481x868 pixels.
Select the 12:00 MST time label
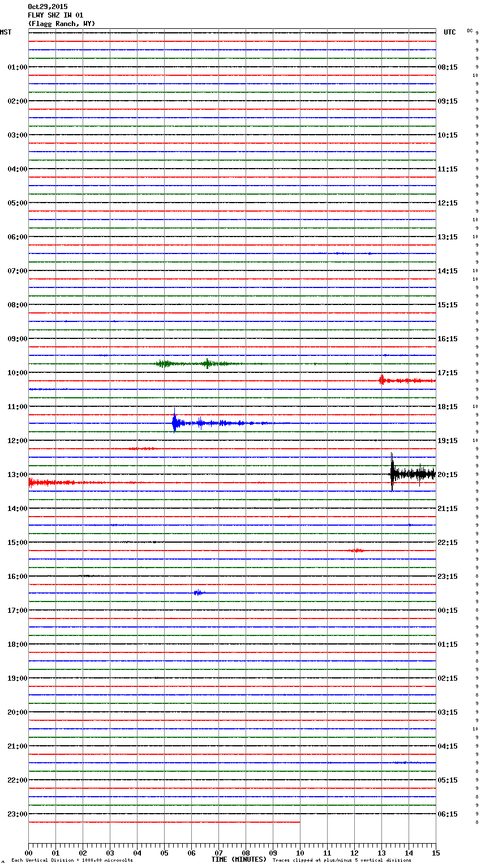17,441
